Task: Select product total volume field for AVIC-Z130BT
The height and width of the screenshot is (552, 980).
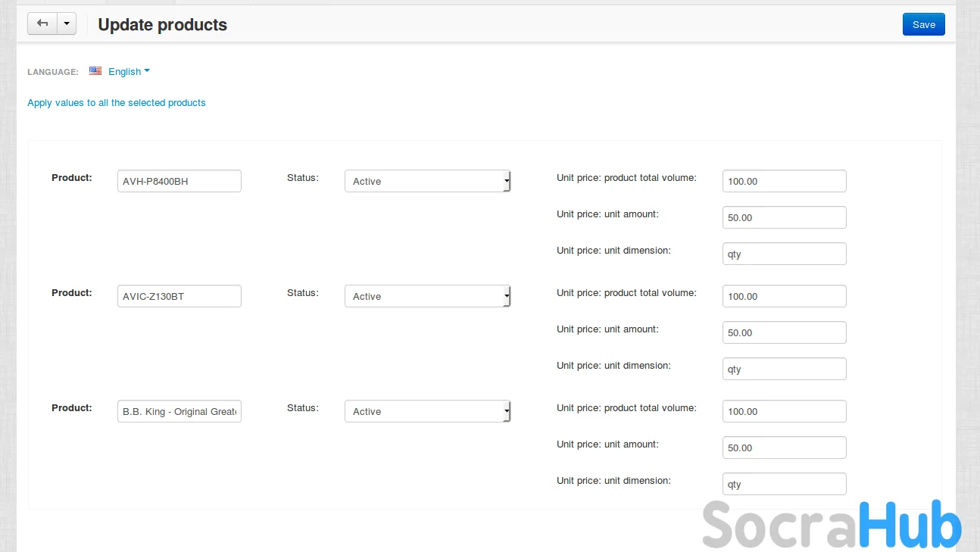Action: (784, 296)
